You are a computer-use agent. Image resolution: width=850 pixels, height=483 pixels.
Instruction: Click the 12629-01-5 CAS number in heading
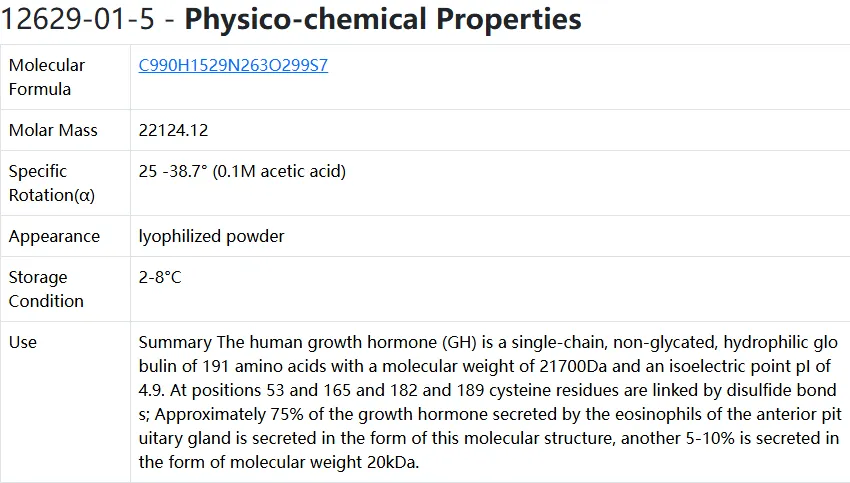(x=78, y=19)
